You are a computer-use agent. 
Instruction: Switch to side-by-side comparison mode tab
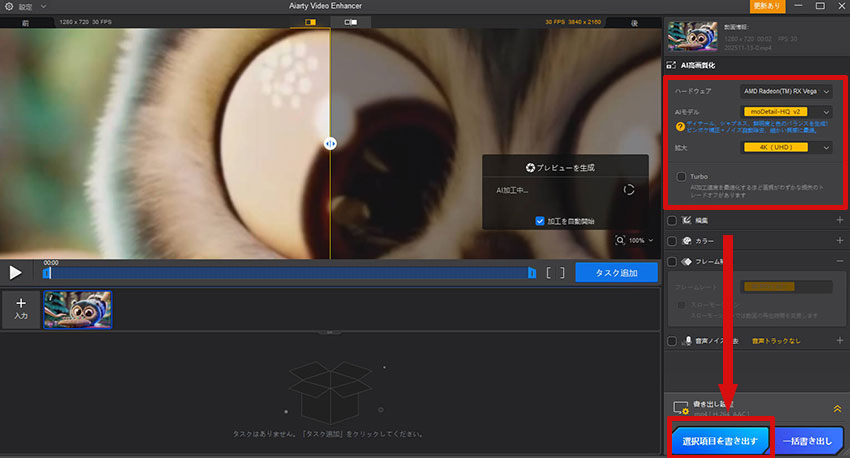[x=351, y=22]
